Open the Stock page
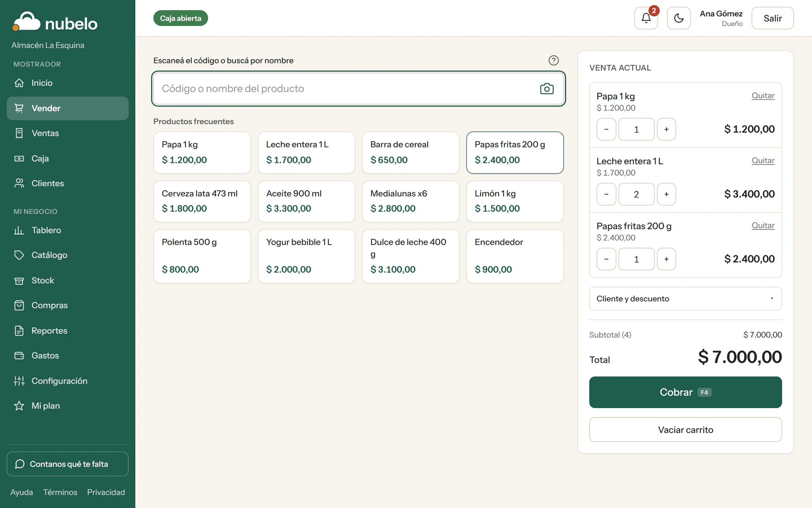This screenshot has width=812, height=508. (x=68, y=280)
